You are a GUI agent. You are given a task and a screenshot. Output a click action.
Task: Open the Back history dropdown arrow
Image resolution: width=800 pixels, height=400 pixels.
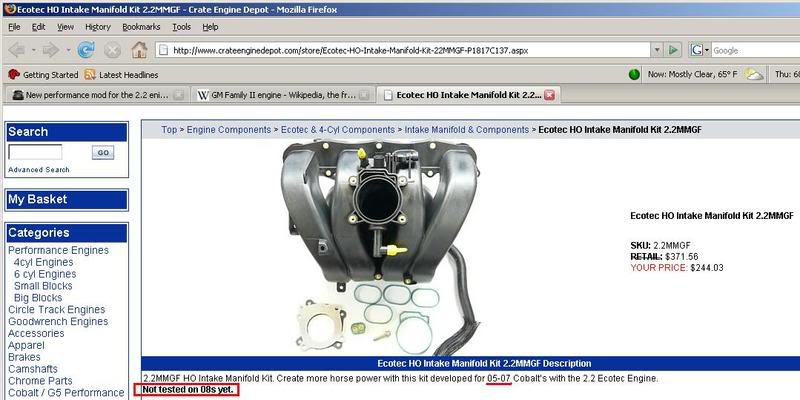point(33,50)
